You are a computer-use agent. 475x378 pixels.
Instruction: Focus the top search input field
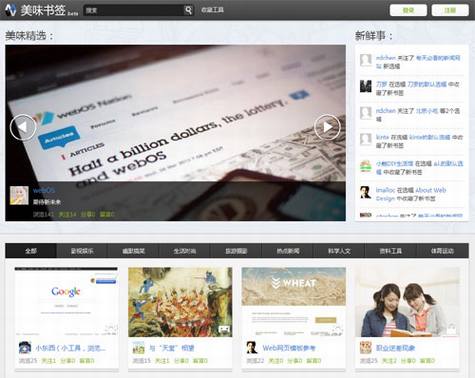click(x=134, y=10)
